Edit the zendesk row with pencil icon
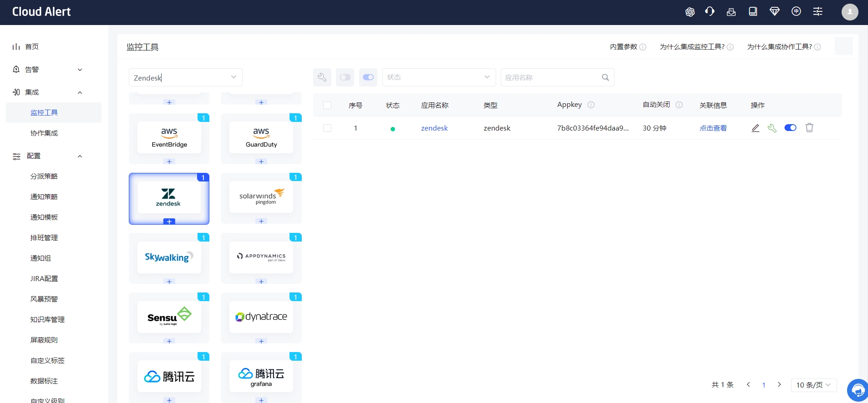Image resolution: width=868 pixels, height=403 pixels. (756, 128)
